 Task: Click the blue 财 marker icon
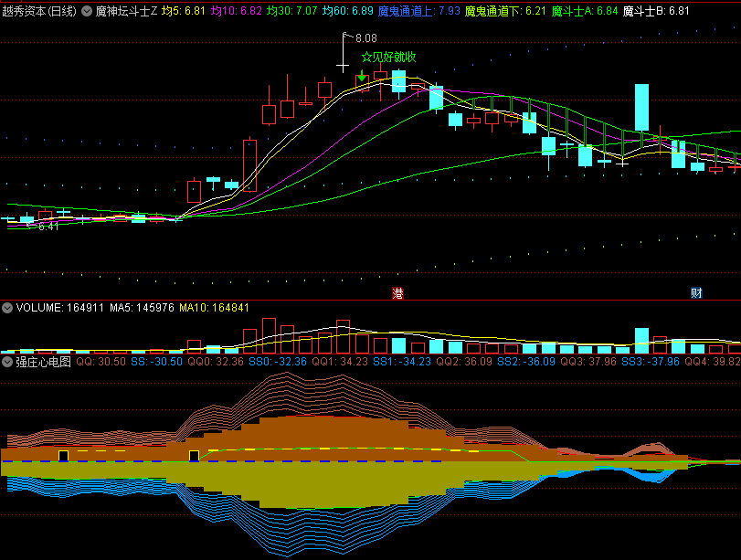click(x=696, y=293)
